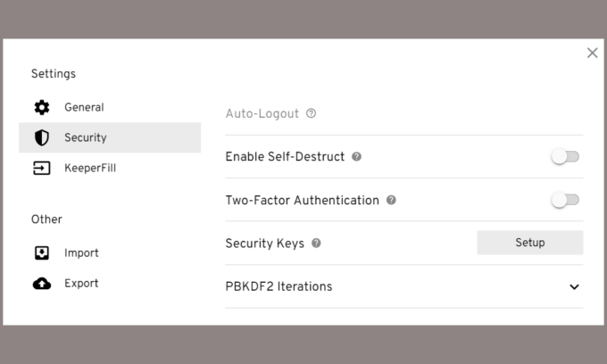Expand the PBKDF2 Iterations chevron
The height and width of the screenshot is (364, 607).
coord(574,287)
